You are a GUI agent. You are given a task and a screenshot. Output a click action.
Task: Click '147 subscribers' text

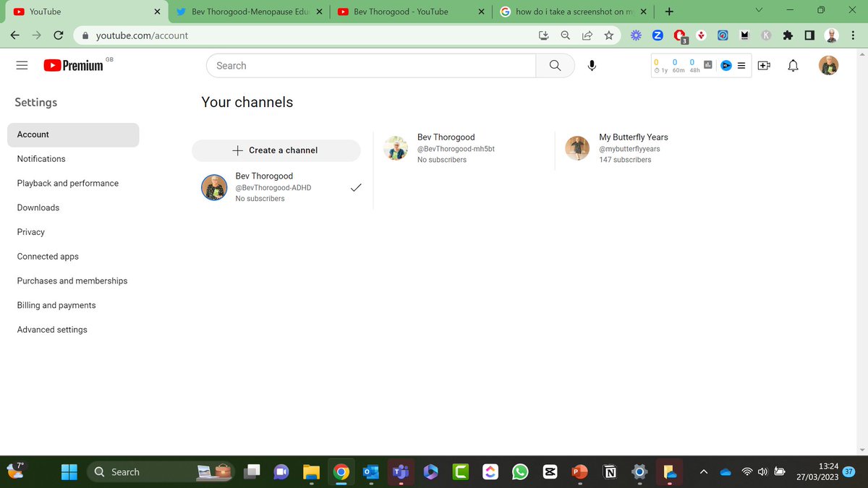point(625,160)
